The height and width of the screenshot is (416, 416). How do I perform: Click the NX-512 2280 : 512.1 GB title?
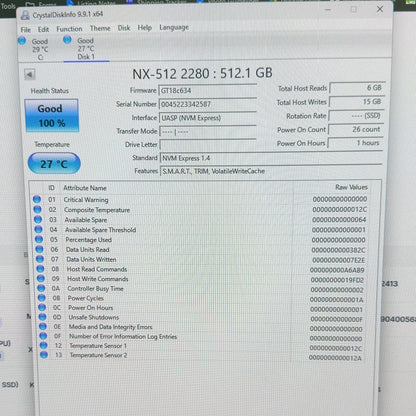click(x=202, y=73)
